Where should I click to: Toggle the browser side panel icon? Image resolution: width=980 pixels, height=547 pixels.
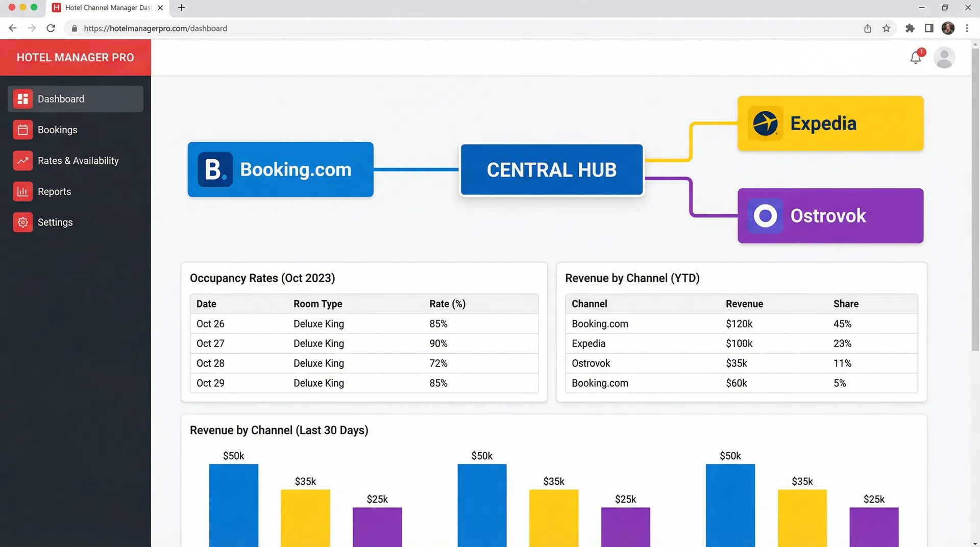click(929, 29)
